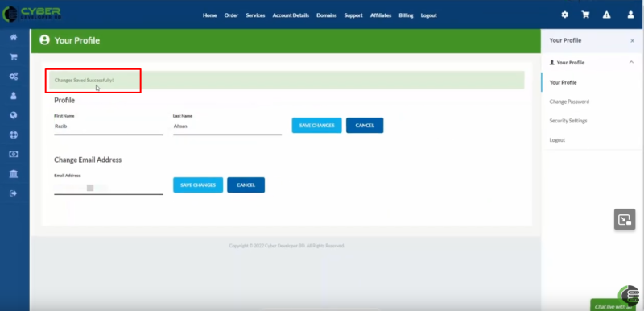This screenshot has height=311, width=644.
Task: Click Save Changes next to Last Name
Action: click(316, 126)
